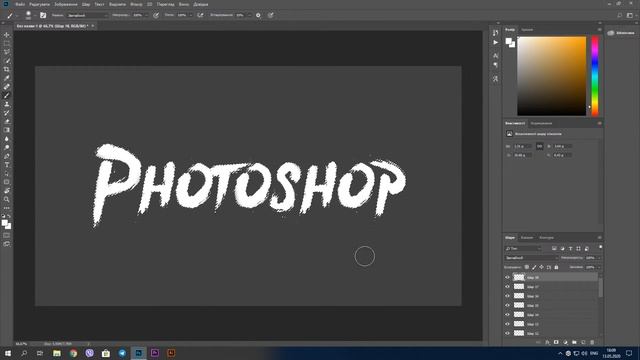This screenshot has width=640, height=360.
Task: Select the Eyedropper tool
Action: [7, 78]
